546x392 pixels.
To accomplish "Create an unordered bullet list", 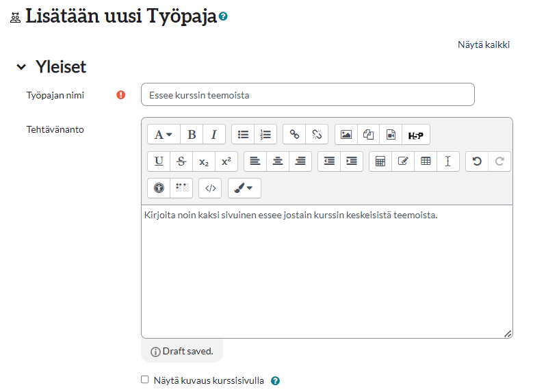I will [x=243, y=135].
